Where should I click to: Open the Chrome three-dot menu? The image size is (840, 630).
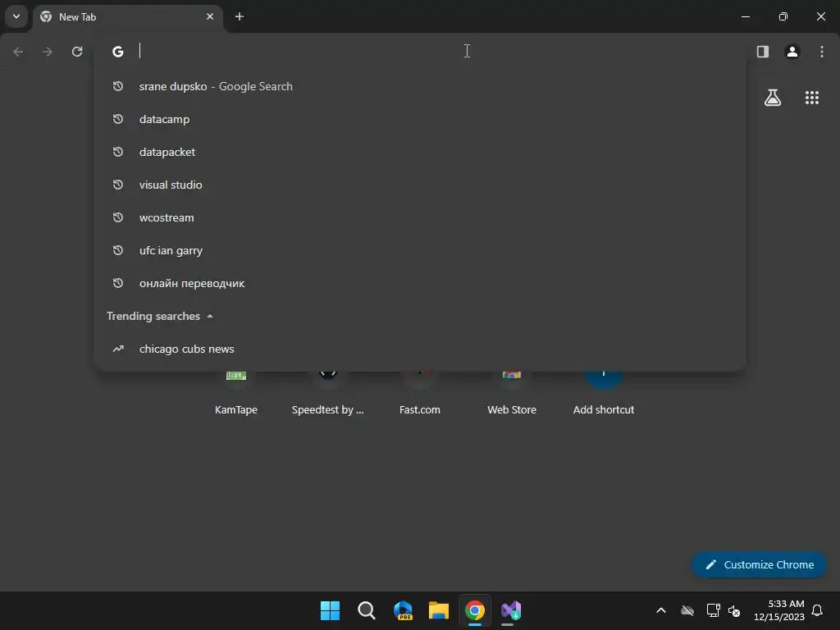[822, 52]
